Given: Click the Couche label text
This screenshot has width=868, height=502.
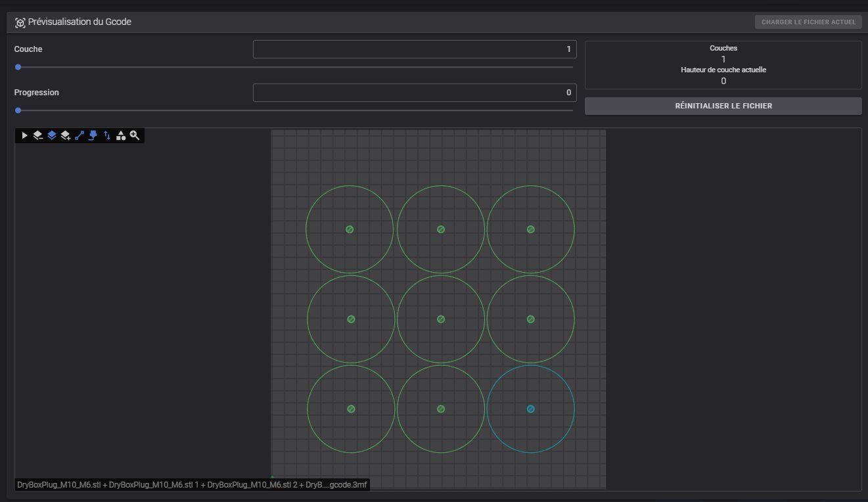Looking at the screenshot, I should point(28,49).
